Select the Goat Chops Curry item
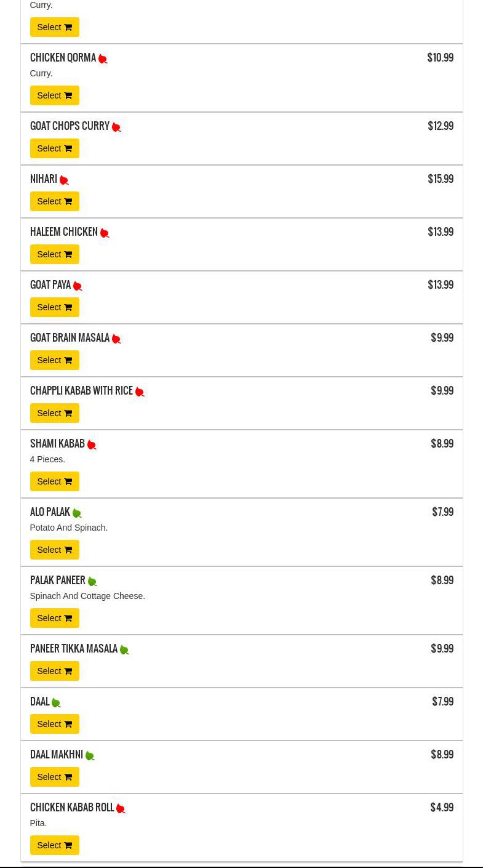 (54, 148)
